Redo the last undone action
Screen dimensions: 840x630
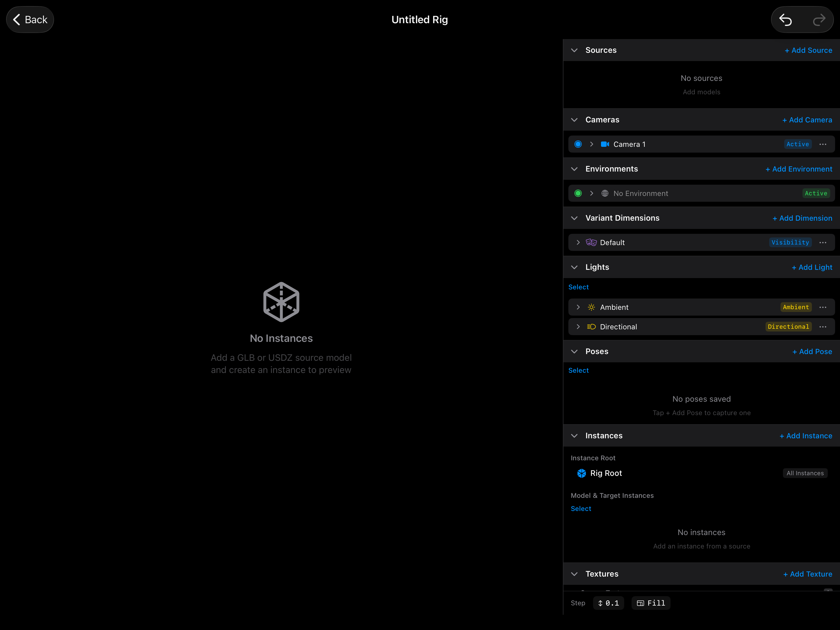pos(819,19)
